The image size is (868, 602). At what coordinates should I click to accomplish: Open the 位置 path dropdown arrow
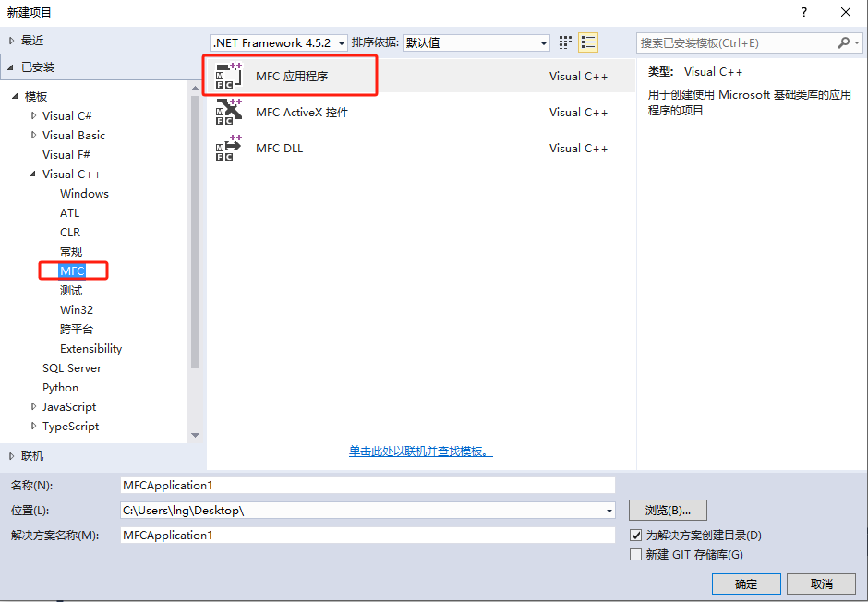609,511
